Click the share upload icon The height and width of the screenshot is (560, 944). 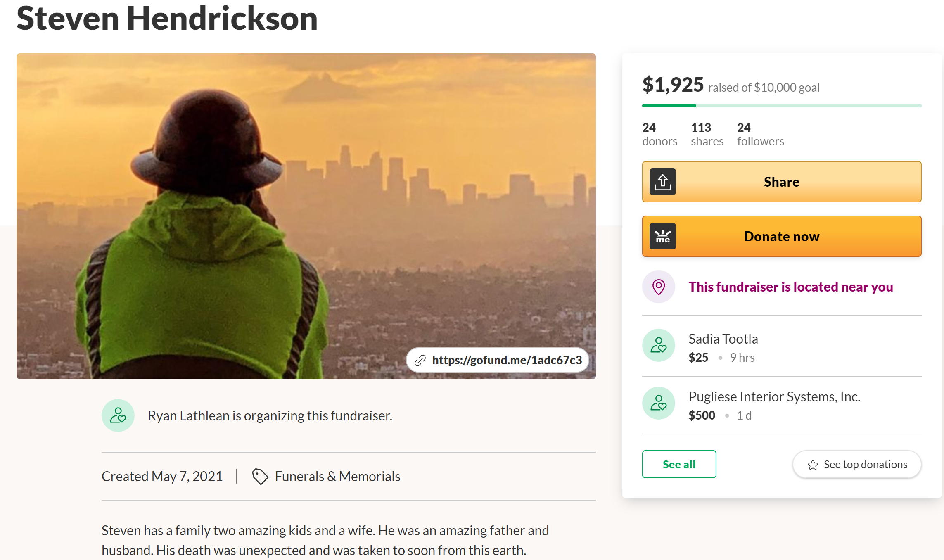tap(662, 182)
